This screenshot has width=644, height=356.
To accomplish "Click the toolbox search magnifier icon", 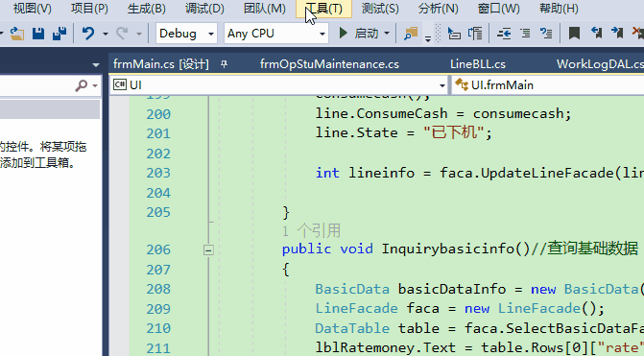I will coord(82,85).
